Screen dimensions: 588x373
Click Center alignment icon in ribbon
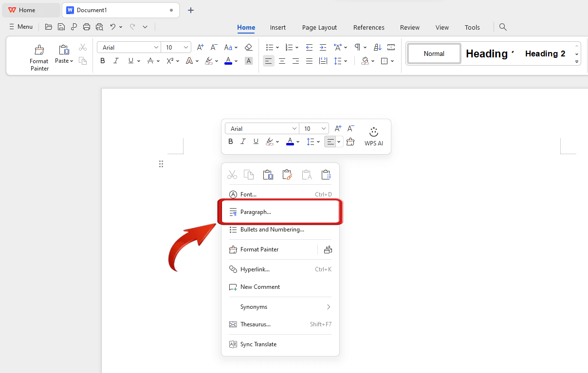tap(282, 61)
